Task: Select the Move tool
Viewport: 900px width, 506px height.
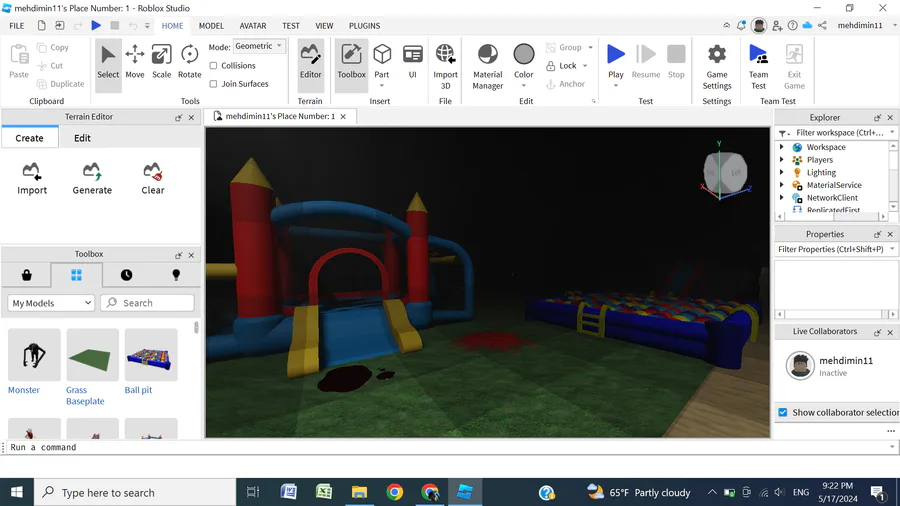Action: 135,62
